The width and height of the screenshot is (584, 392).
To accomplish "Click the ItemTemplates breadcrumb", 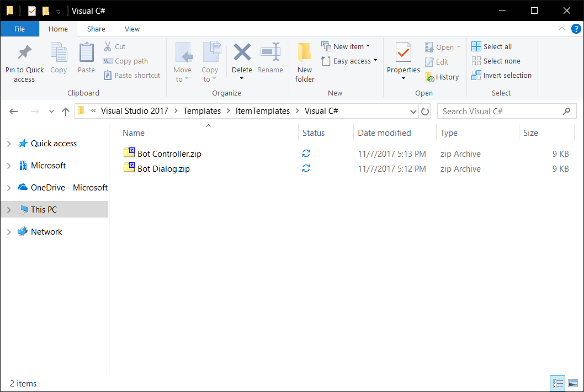I will 263,111.
